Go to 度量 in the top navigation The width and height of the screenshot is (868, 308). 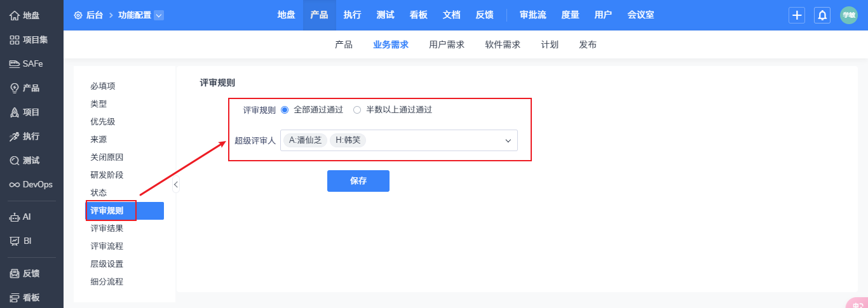tap(570, 15)
